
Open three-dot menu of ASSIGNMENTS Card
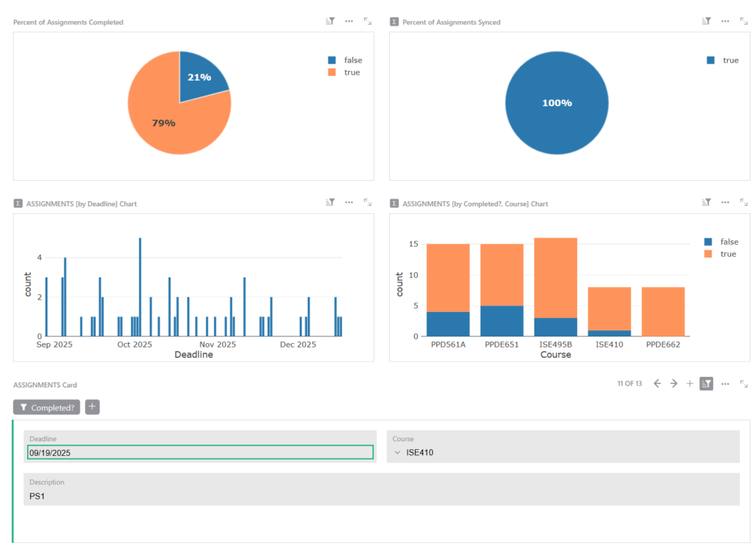725,384
